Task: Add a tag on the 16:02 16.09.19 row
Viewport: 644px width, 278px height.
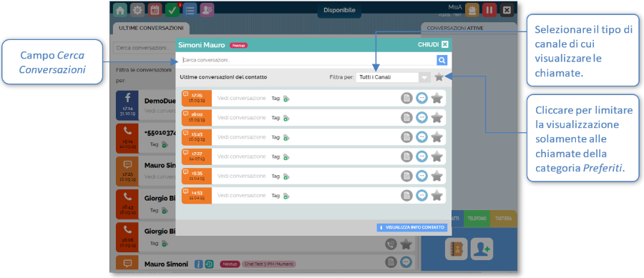Action: (286, 118)
